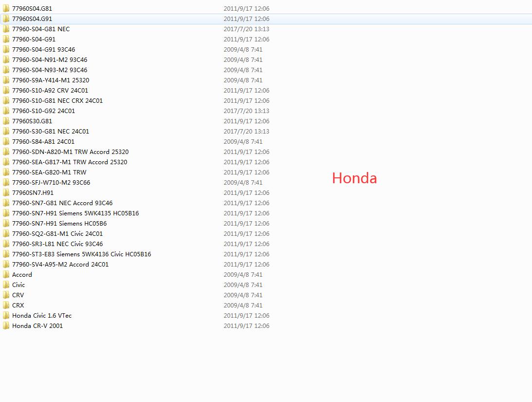Select folder 77960-S04-G81 NEC
The height and width of the screenshot is (402, 532).
point(41,29)
